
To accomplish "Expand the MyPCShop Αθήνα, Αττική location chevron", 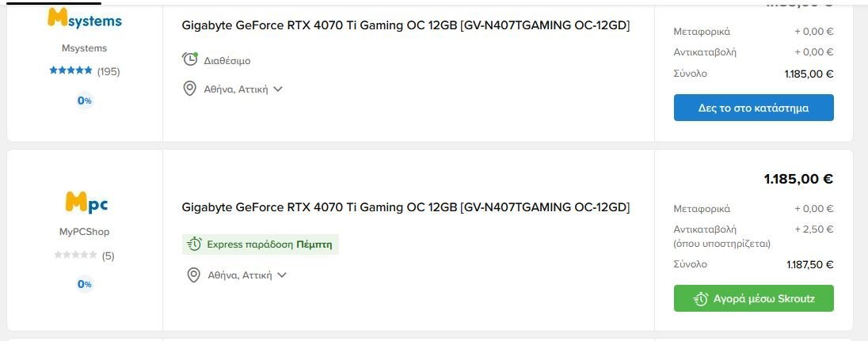I will point(282,275).
